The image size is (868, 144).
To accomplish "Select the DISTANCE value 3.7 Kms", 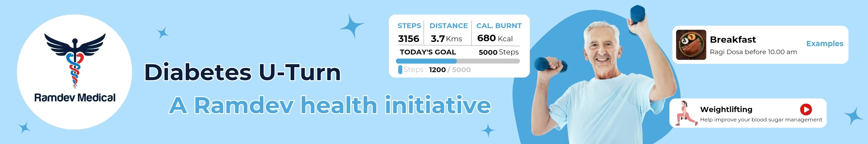I will (x=446, y=39).
